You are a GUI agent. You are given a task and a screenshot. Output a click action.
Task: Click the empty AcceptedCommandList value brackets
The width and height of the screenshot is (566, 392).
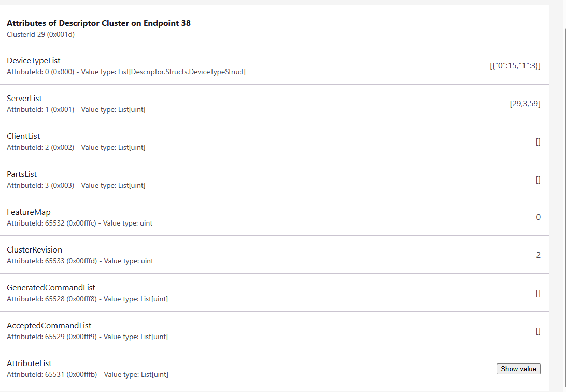coord(538,331)
